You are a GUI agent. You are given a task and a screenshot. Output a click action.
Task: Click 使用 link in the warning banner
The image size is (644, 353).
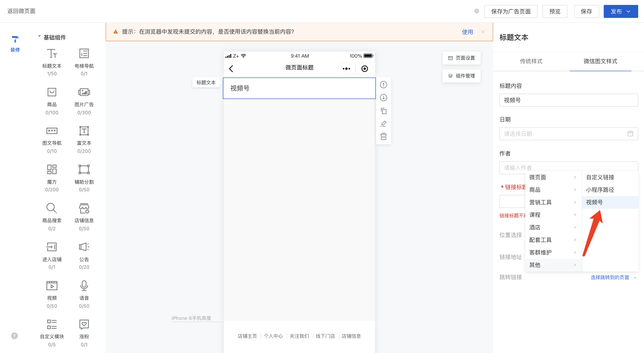point(467,32)
